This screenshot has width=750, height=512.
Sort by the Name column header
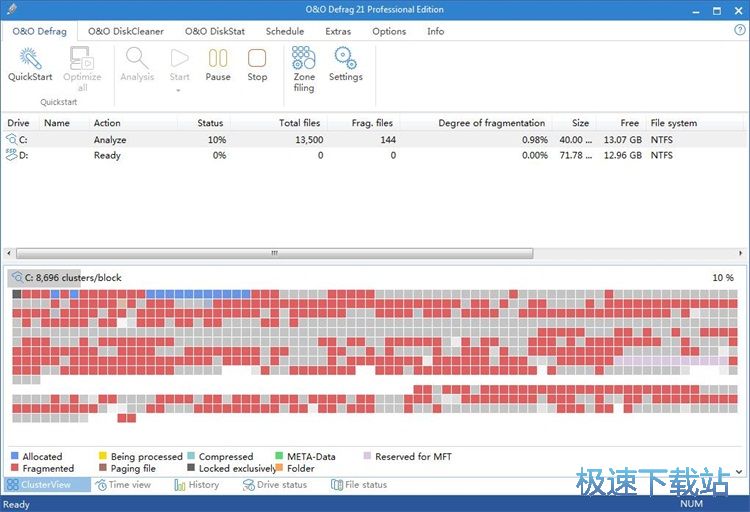(x=56, y=123)
